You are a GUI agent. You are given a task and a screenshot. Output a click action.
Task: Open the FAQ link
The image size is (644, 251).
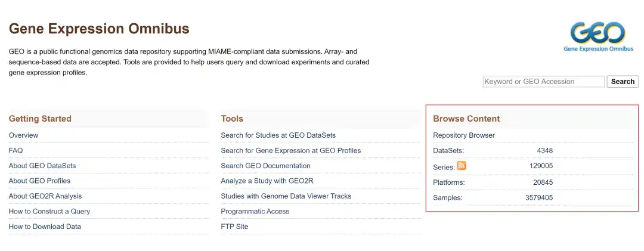[16, 151]
